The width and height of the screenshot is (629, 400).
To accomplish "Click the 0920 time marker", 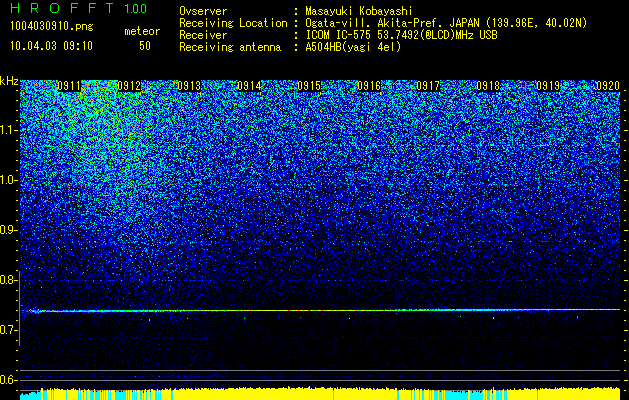I will (x=608, y=86).
